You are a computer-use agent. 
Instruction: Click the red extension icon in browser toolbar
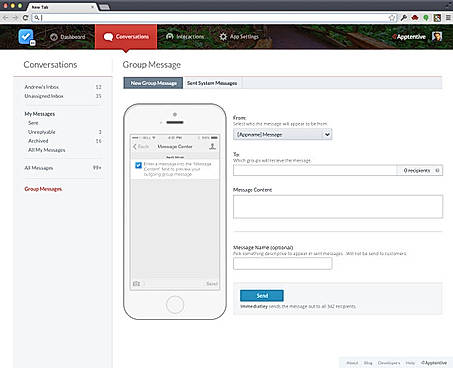point(415,18)
